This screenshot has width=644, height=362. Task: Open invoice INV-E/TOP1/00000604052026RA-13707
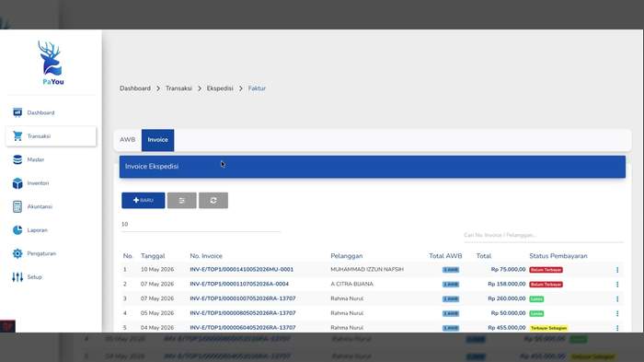[x=243, y=328]
